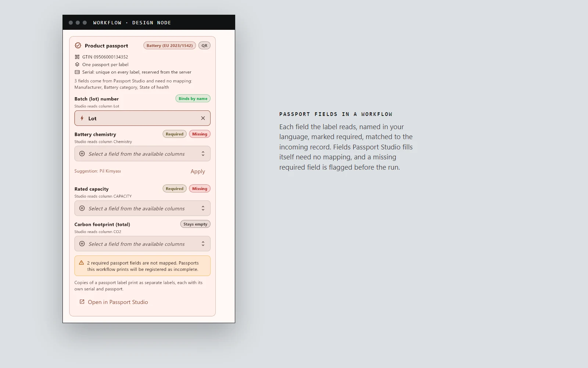Click the warning triangle icon
Image resolution: width=588 pixels, height=368 pixels.
[82, 263]
